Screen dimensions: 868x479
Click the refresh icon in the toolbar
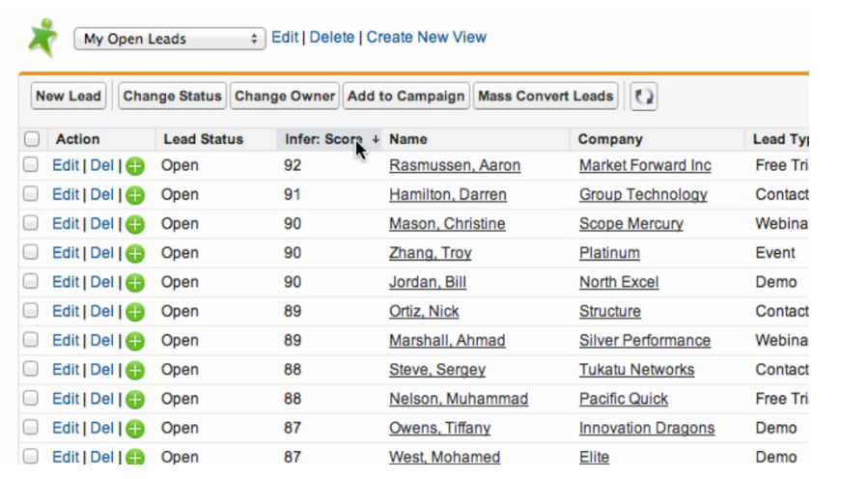tap(644, 97)
